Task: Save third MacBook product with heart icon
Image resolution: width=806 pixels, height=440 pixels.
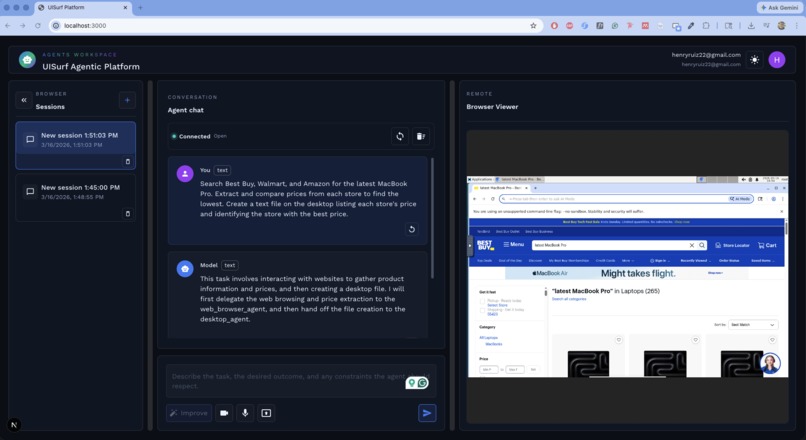Action: point(772,340)
